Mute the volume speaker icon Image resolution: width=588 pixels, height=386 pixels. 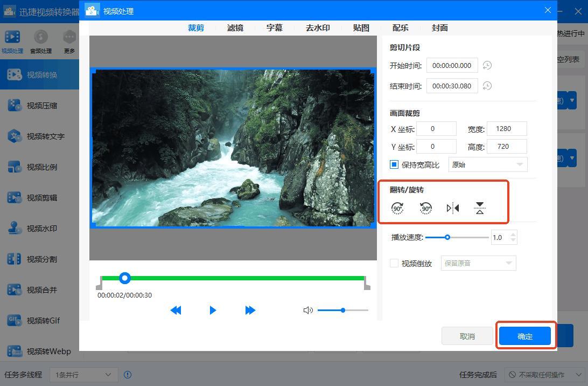pos(308,310)
